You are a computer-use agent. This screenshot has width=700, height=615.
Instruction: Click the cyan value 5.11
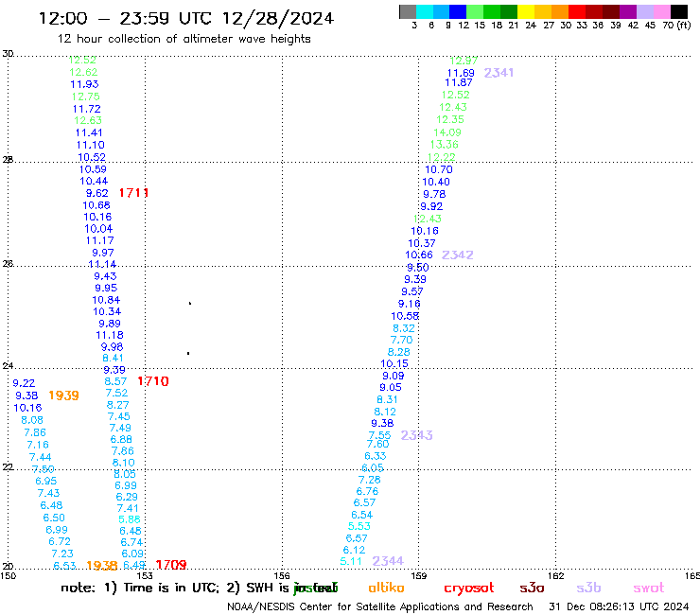coord(351,561)
